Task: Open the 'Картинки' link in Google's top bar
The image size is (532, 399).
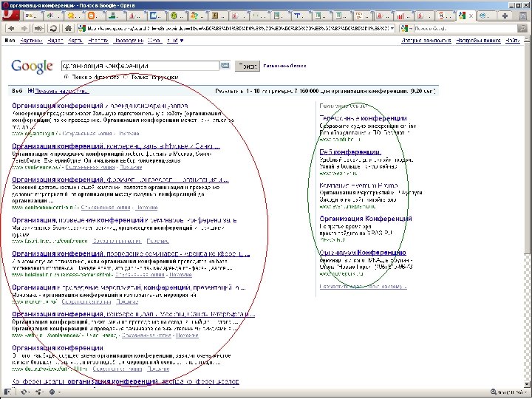Action: point(31,41)
